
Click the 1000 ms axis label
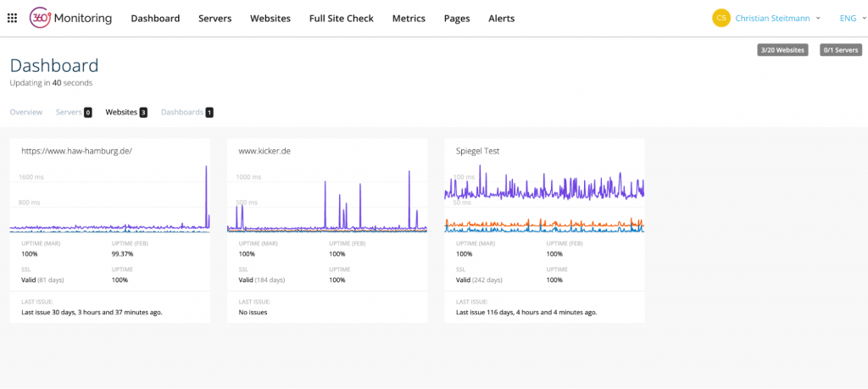click(248, 178)
